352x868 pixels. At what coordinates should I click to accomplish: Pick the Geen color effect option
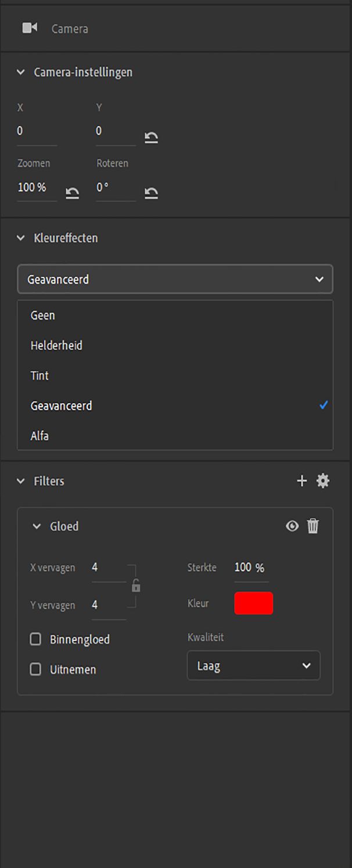click(x=42, y=315)
